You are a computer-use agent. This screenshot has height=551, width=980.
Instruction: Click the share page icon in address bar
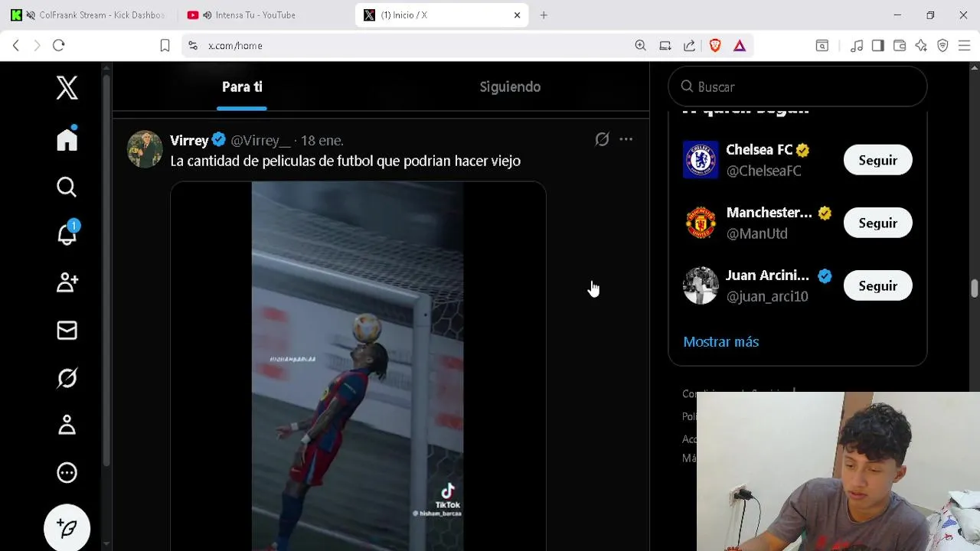pyautogui.click(x=690, y=46)
